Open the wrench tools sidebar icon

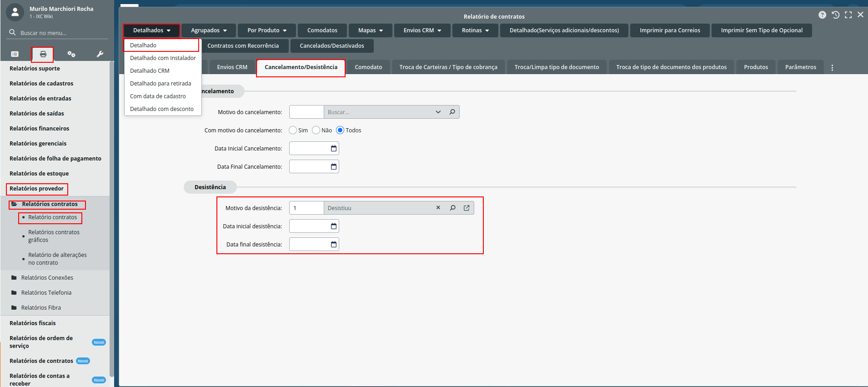pyautogui.click(x=100, y=54)
